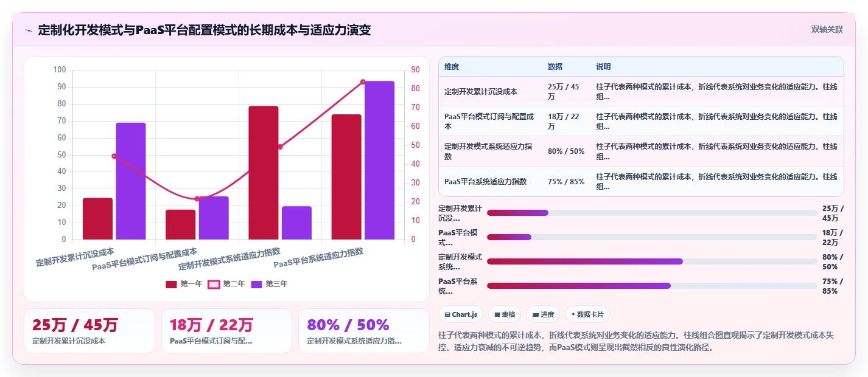Click the 维度 column header
Viewport: 868px width, 377px height.
[452, 67]
